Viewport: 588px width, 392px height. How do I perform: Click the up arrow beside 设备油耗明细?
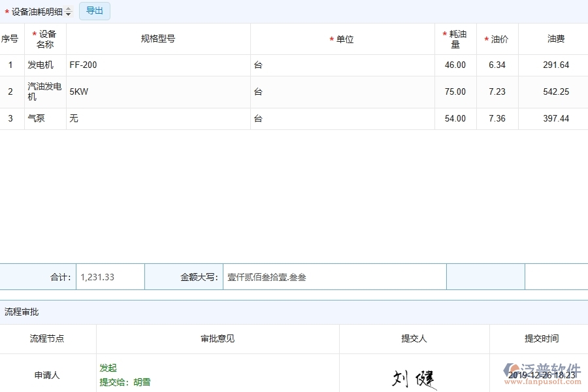tap(68, 8)
